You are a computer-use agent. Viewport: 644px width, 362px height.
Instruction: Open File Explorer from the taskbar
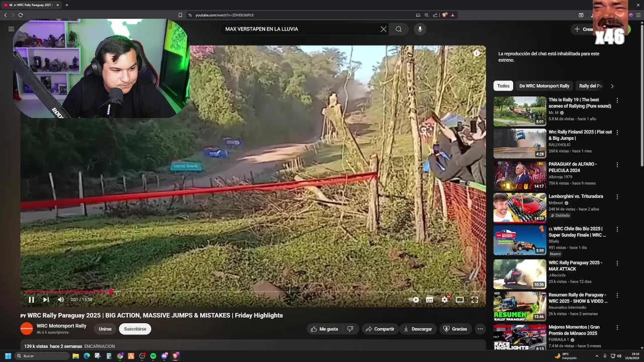(x=75, y=356)
